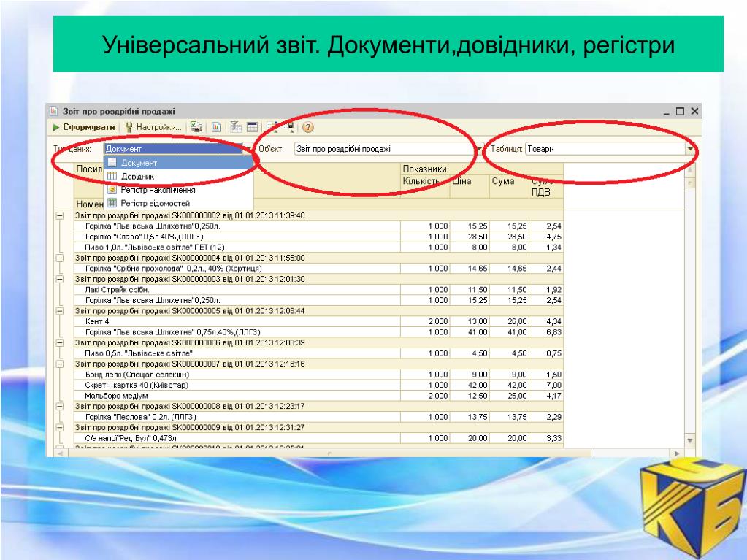The image size is (747, 560).
Task: Click the filter funnel toolbar icon
Action: pyautogui.click(x=235, y=127)
